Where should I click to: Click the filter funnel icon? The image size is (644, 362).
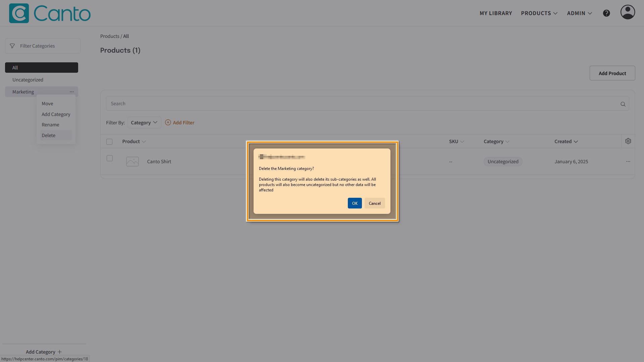(x=12, y=46)
